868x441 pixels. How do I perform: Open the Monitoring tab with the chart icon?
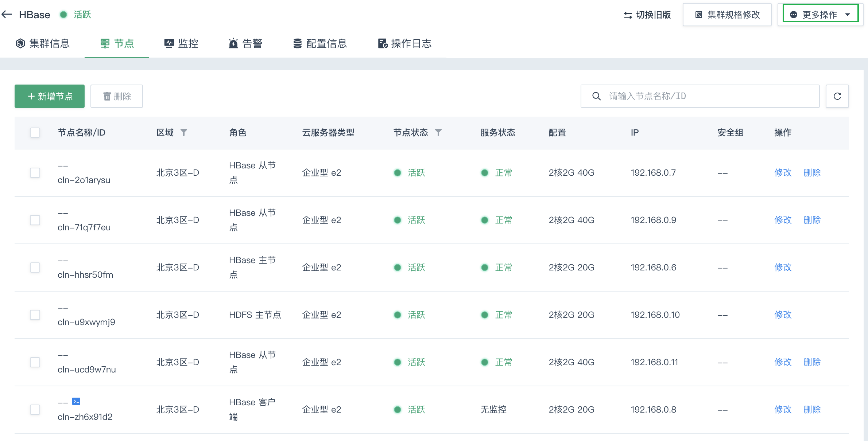coord(181,43)
